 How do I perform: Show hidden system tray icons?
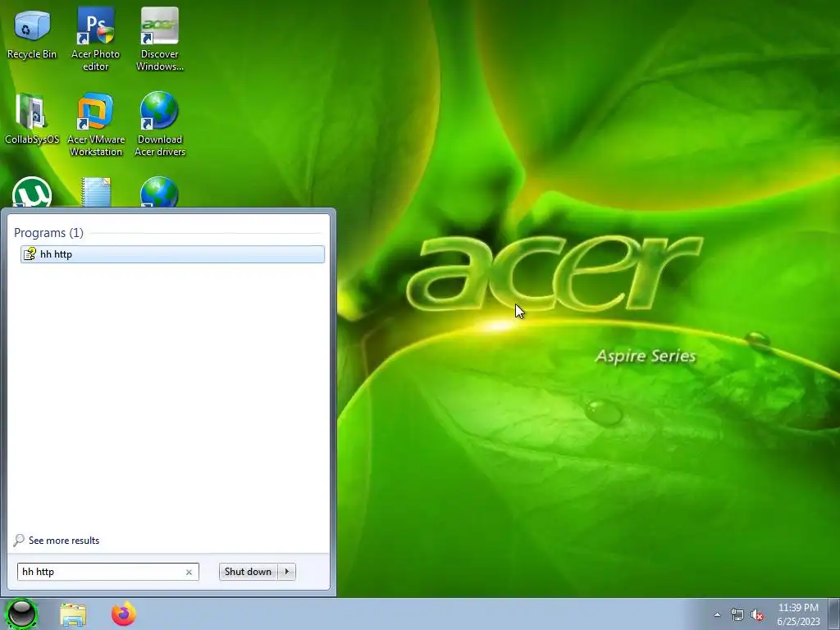717,614
